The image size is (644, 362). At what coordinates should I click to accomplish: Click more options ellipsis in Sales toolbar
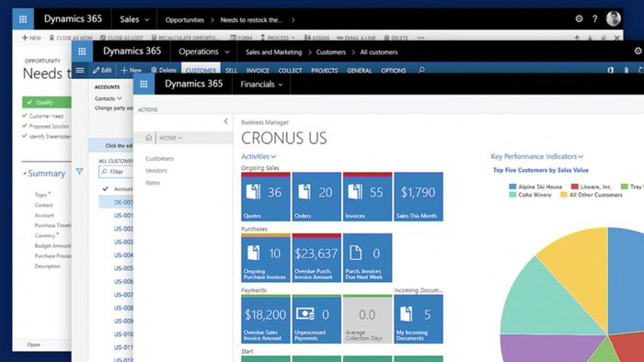click(420, 38)
